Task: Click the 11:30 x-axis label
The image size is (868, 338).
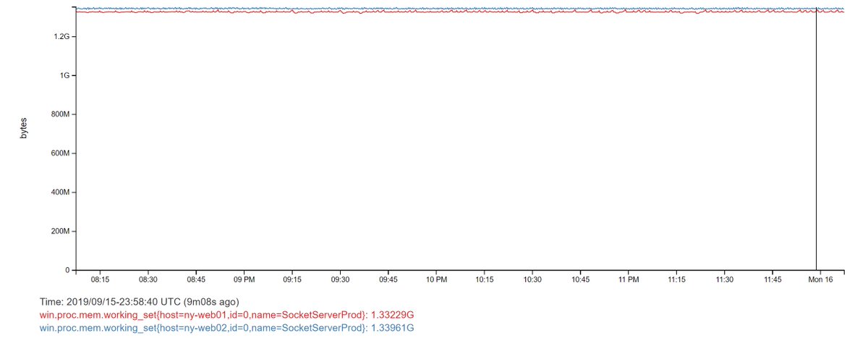Action: pyautogui.click(x=725, y=279)
